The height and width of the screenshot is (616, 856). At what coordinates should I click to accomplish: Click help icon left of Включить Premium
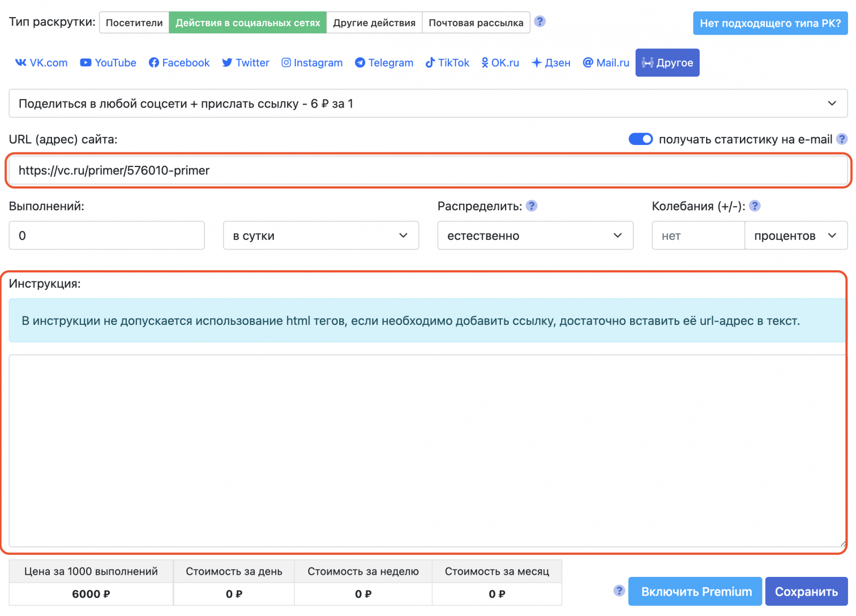click(x=619, y=590)
